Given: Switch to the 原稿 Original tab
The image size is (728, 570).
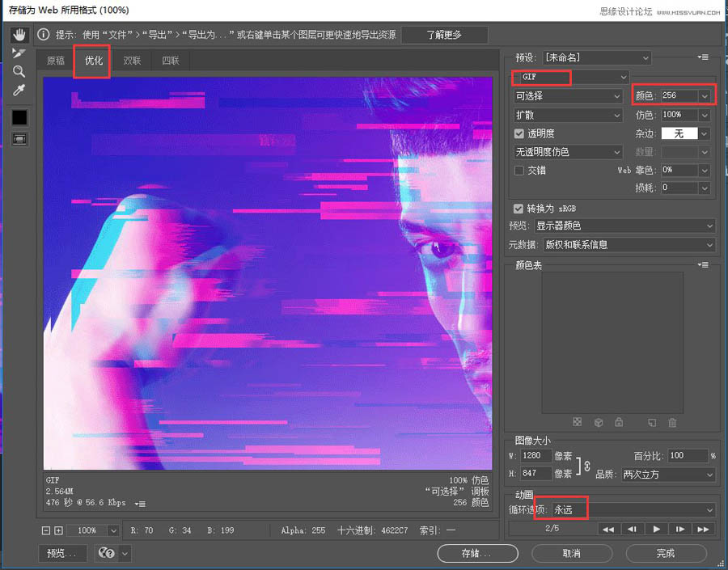Looking at the screenshot, I should tap(55, 60).
